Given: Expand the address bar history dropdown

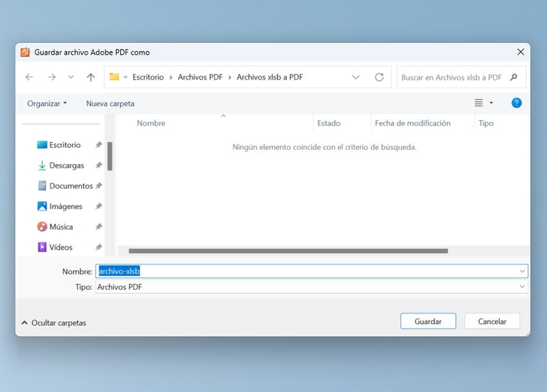Looking at the screenshot, I should [355, 77].
